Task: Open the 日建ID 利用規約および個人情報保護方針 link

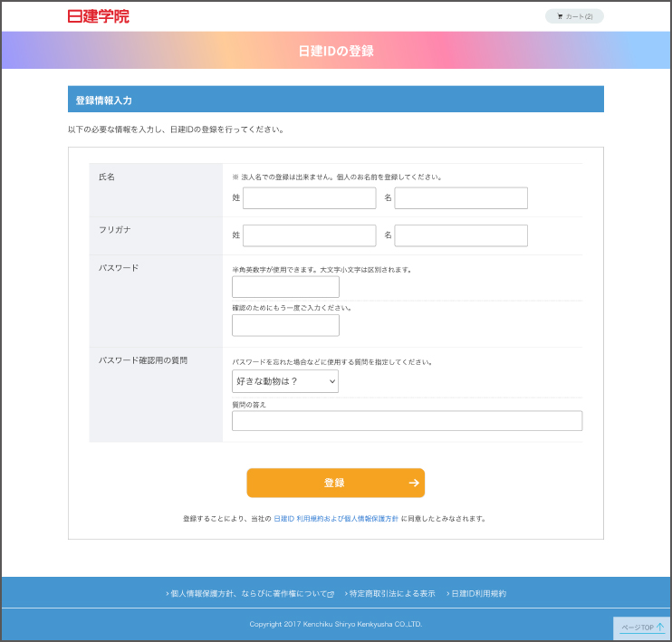Action: [336, 519]
